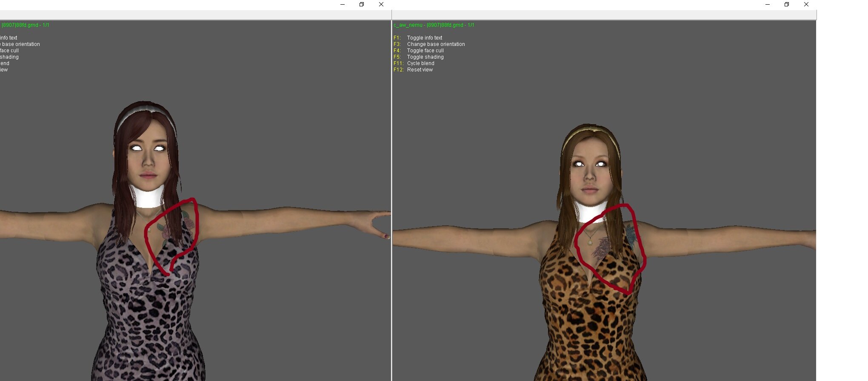This screenshot has width=868, height=381.
Task: Restore down the right viewer window
Action: point(786,5)
